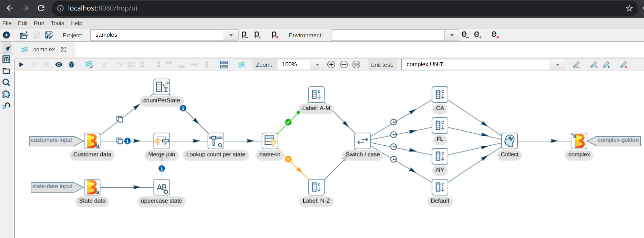
Task: Click the Lookup count per state icon
Action: (x=216, y=141)
